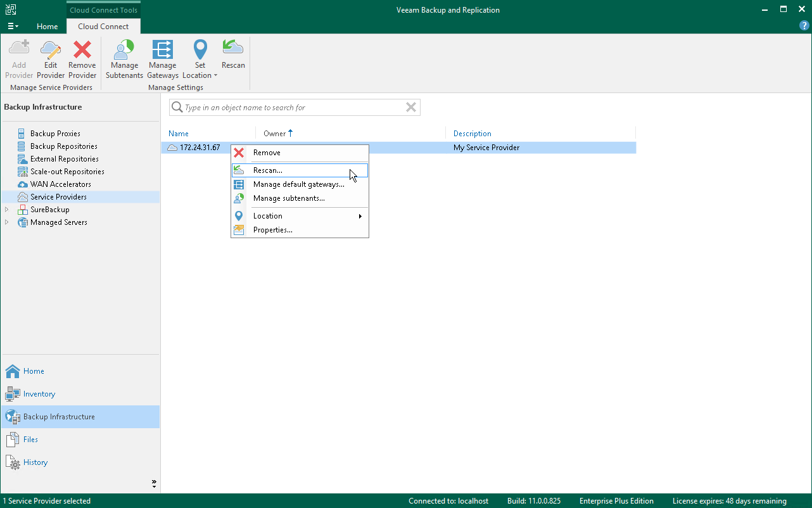The height and width of the screenshot is (508, 812).
Task: Open the Files view in navigation pane
Action: 80,440
